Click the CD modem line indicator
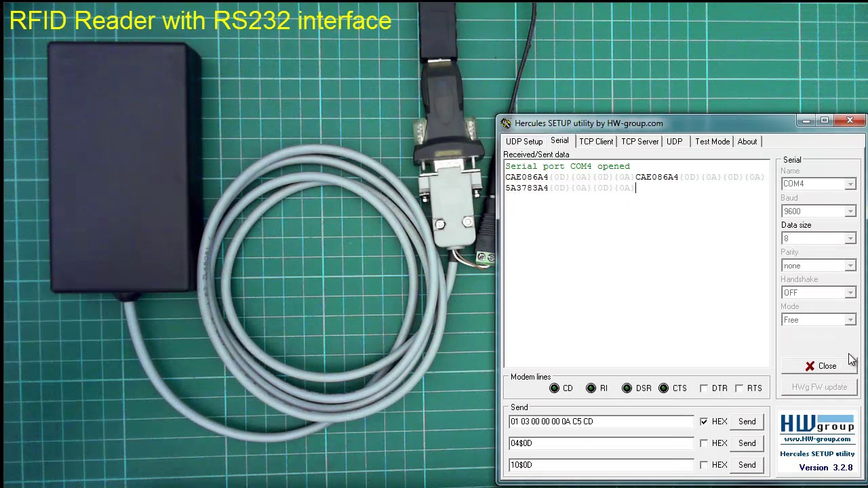Viewport: 868px width, 488px height. 555,388
